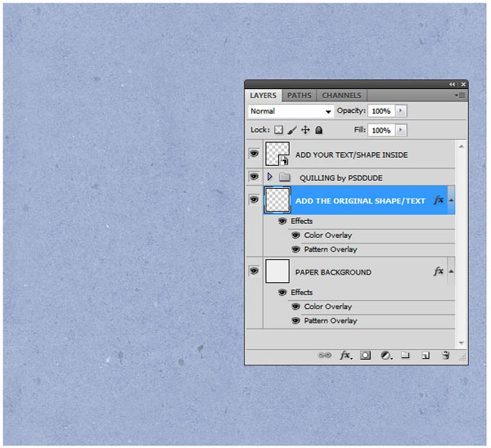The height and width of the screenshot is (448, 491).
Task: Open the new adjustment layer icon
Action: tap(386, 355)
